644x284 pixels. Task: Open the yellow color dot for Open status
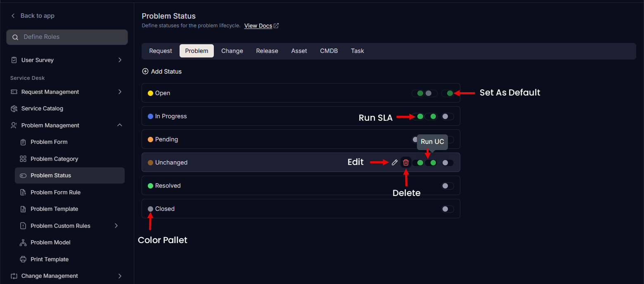150,93
